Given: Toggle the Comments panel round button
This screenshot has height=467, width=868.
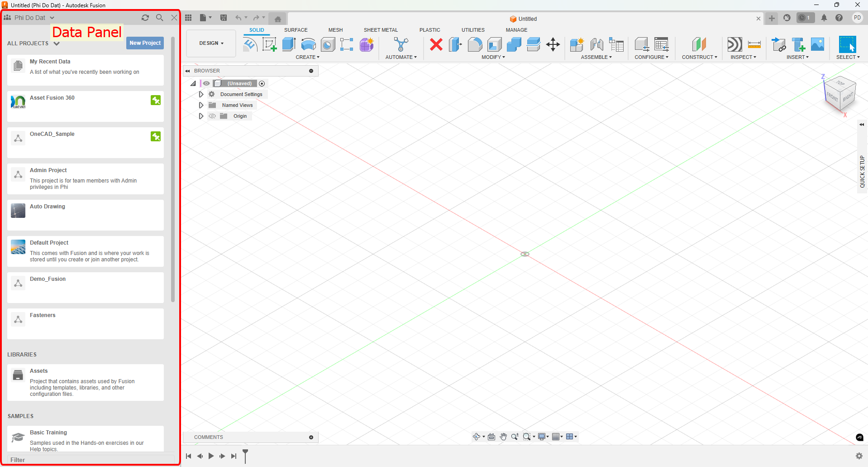Looking at the screenshot, I should pos(311,437).
